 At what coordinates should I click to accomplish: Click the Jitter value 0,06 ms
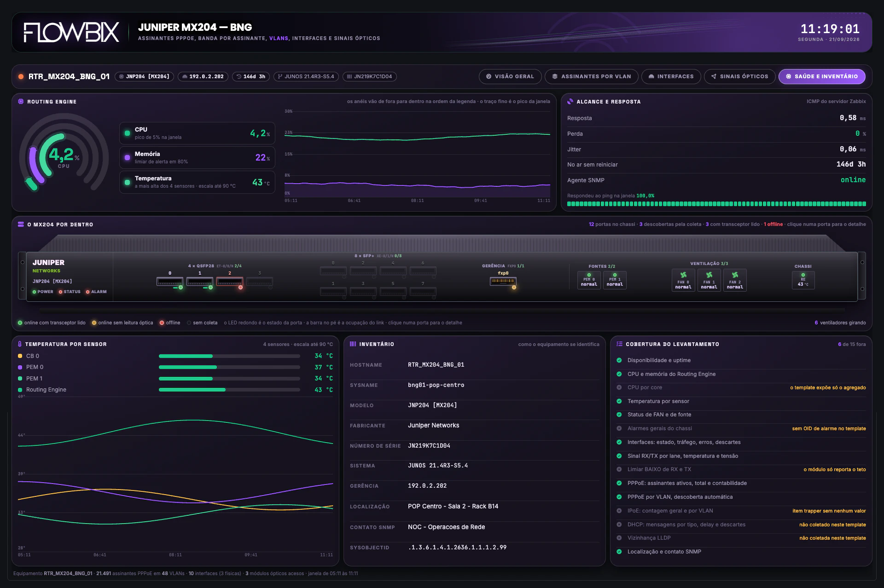pyautogui.click(x=853, y=149)
